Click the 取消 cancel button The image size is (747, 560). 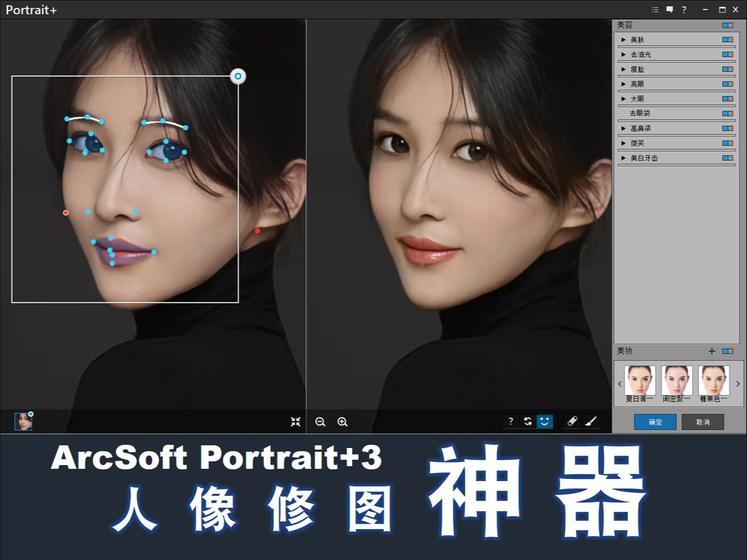click(x=703, y=422)
